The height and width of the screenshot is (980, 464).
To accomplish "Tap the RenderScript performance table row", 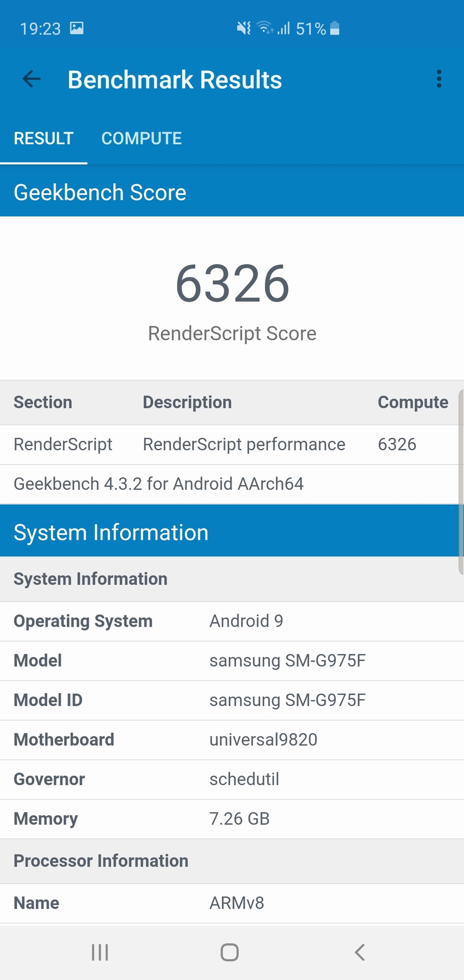I will (232, 444).
